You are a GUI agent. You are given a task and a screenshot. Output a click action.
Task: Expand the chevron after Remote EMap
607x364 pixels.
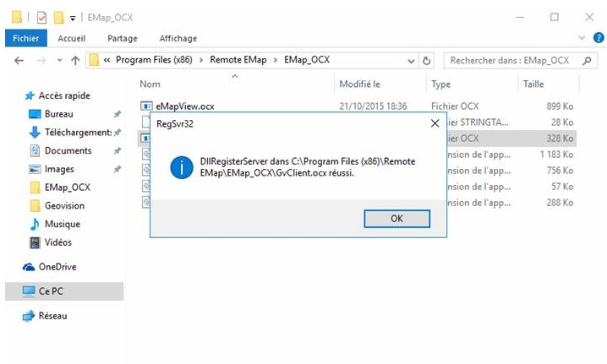tap(276, 60)
